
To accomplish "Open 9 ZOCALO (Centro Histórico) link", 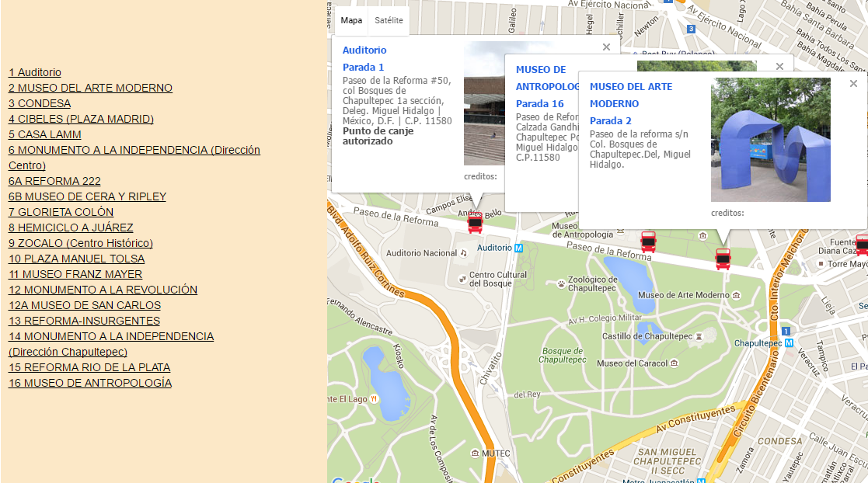I will coord(80,243).
